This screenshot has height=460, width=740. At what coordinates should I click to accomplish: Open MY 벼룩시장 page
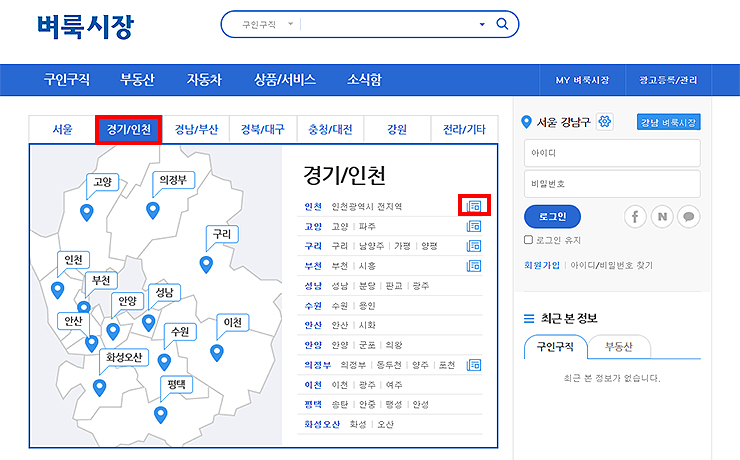coord(582,80)
